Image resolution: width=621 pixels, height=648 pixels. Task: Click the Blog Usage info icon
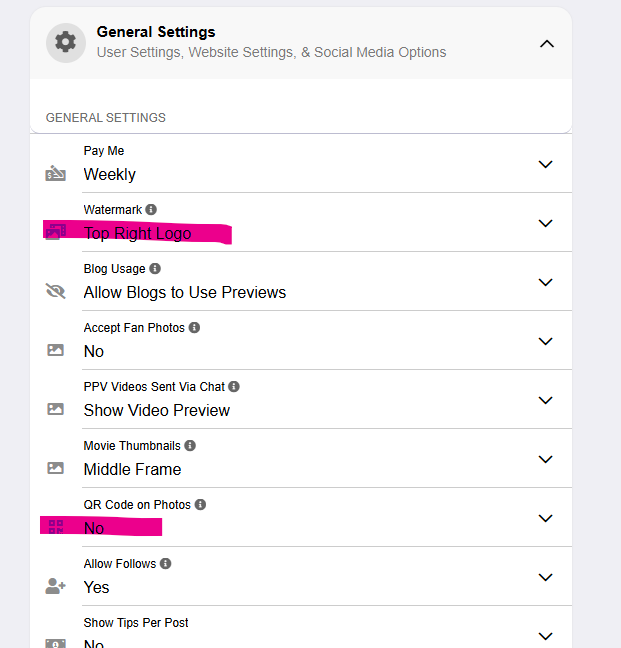(x=155, y=269)
